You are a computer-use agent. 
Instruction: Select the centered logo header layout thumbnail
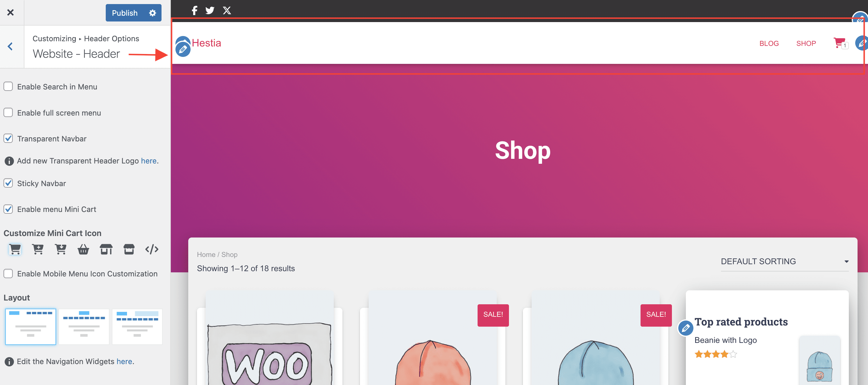click(x=84, y=326)
